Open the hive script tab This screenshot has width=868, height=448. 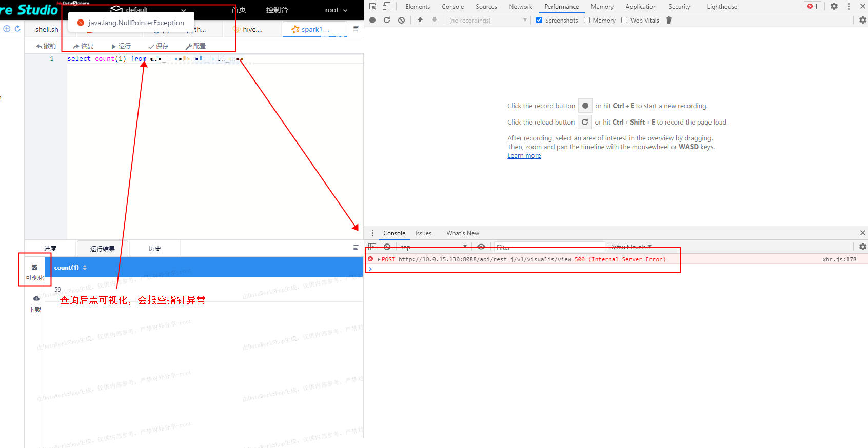pos(252,29)
